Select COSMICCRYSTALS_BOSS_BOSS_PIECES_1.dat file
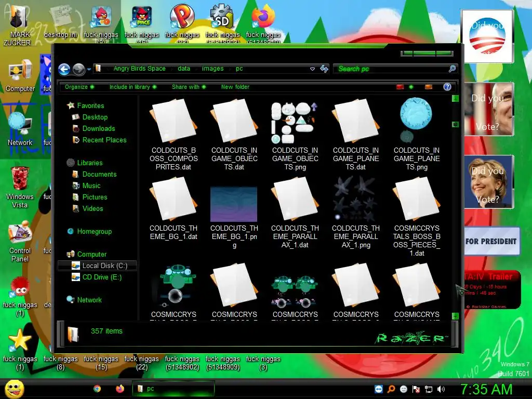The height and width of the screenshot is (399, 532). click(417, 217)
